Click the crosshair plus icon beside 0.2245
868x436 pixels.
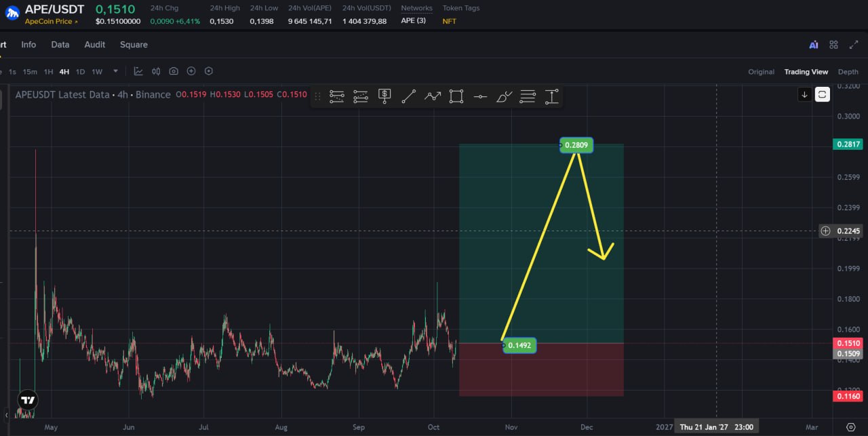coord(825,231)
